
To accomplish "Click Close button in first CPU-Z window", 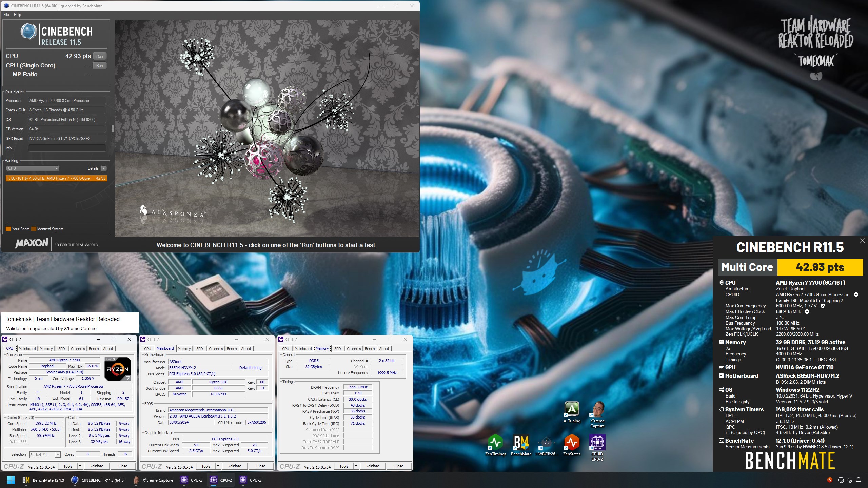I will pos(123,466).
